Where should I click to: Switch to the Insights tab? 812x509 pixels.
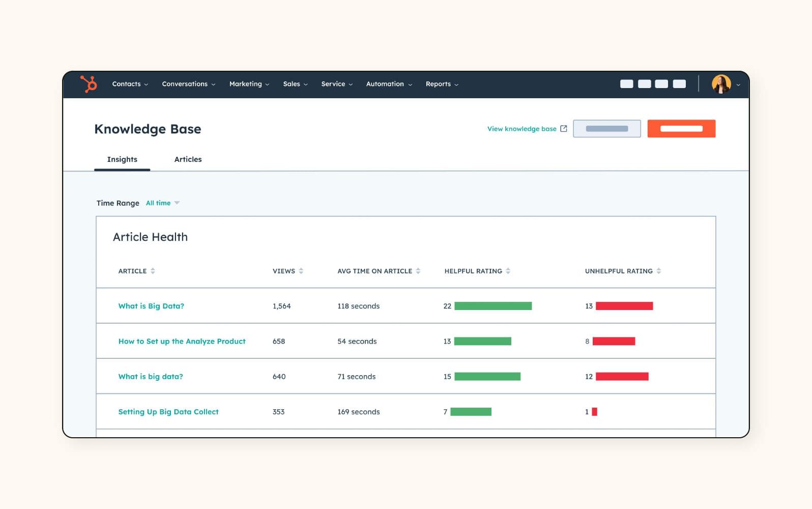tap(122, 159)
